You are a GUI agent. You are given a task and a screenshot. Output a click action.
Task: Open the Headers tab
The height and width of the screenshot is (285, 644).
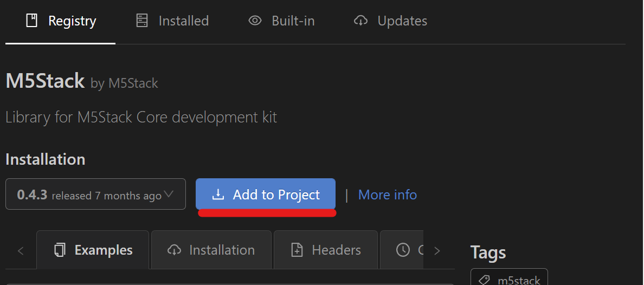pos(326,250)
